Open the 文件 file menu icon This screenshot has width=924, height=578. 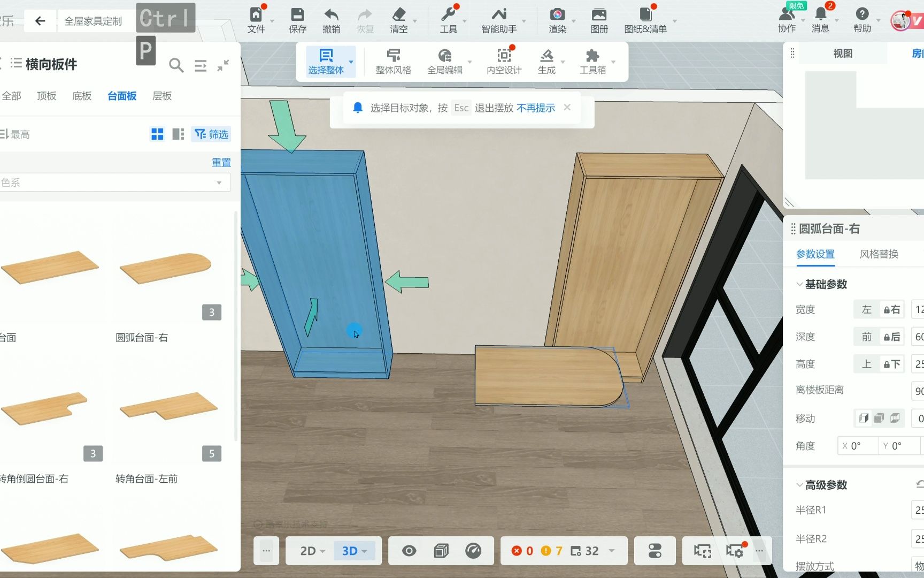[x=256, y=21]
